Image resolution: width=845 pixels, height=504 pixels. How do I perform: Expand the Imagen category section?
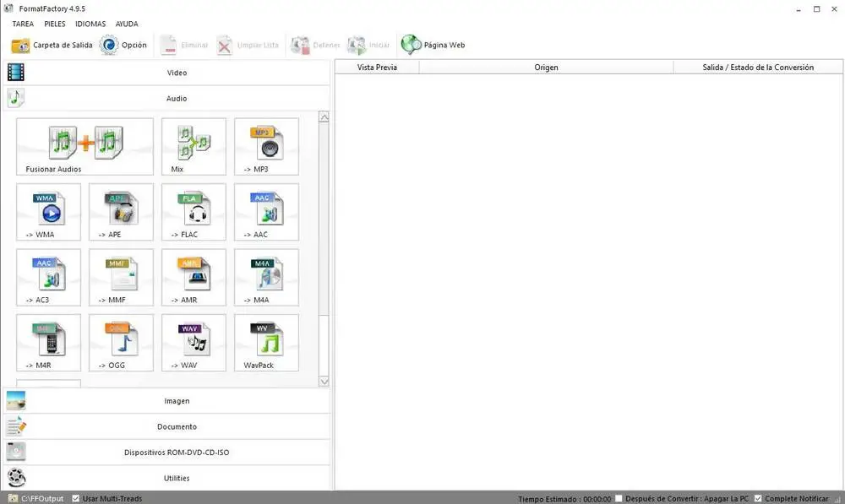click(166, 401)
